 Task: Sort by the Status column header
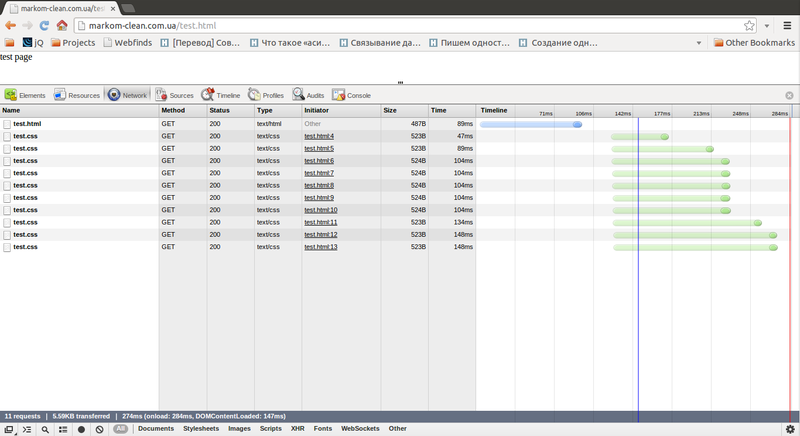[x=231, y=110]
